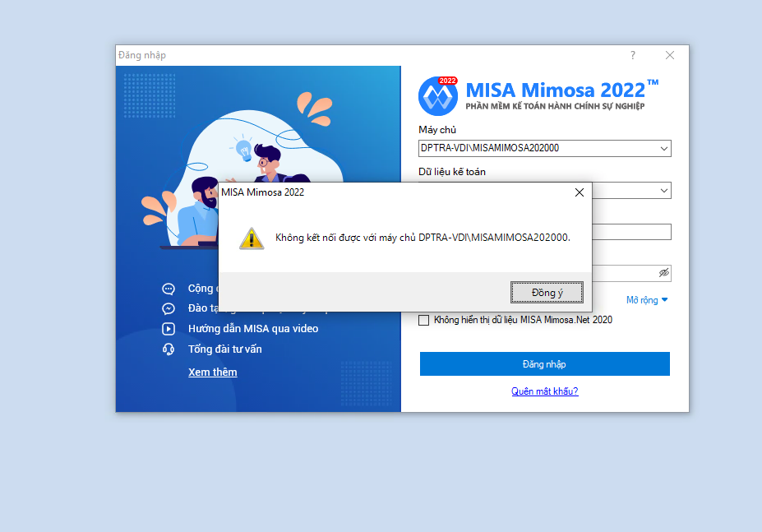Close the Đăng nhập login window
Image resolution: width=762 pixels, height=532 pixels.
pos(670,55)
